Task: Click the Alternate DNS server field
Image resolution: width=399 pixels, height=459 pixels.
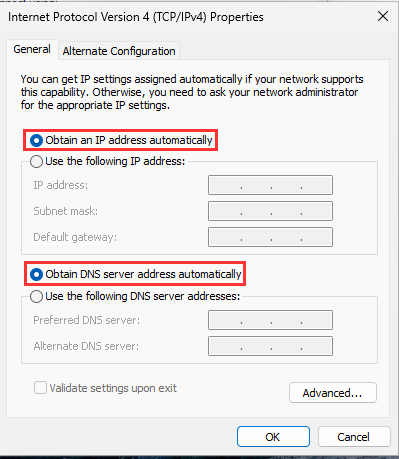Action: (x=270, y=346)
